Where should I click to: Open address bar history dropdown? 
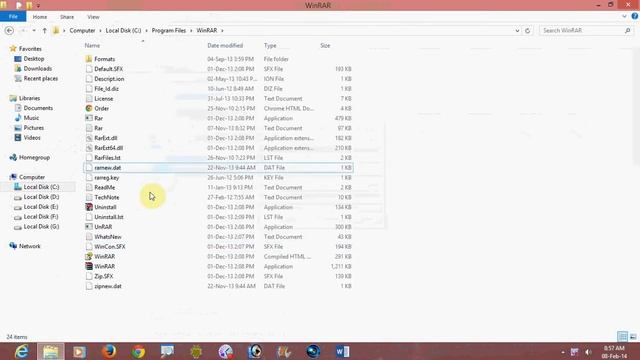point(517,31)
